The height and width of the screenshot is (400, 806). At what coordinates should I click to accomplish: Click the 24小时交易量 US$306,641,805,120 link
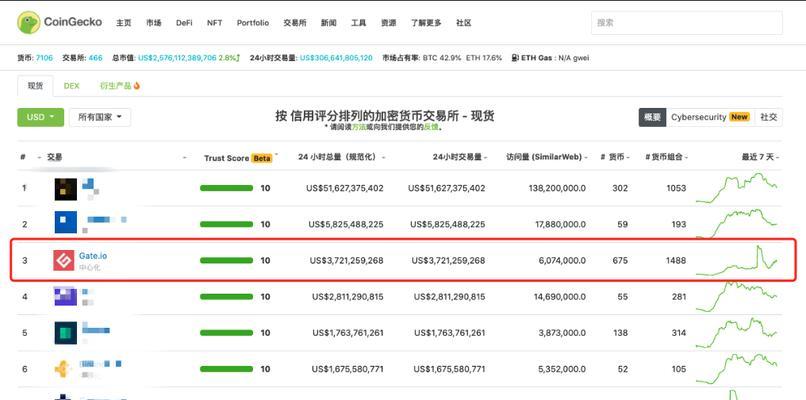(336, 58)
